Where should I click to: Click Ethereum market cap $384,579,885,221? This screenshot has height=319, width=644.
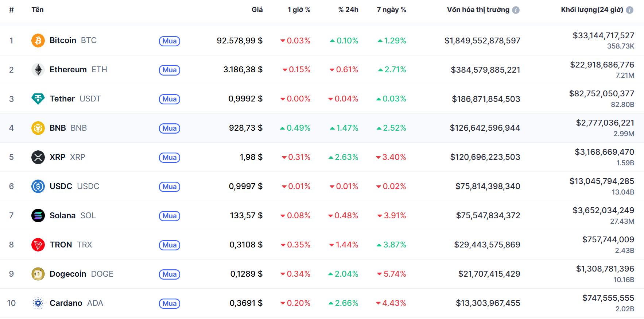point(485,70)
